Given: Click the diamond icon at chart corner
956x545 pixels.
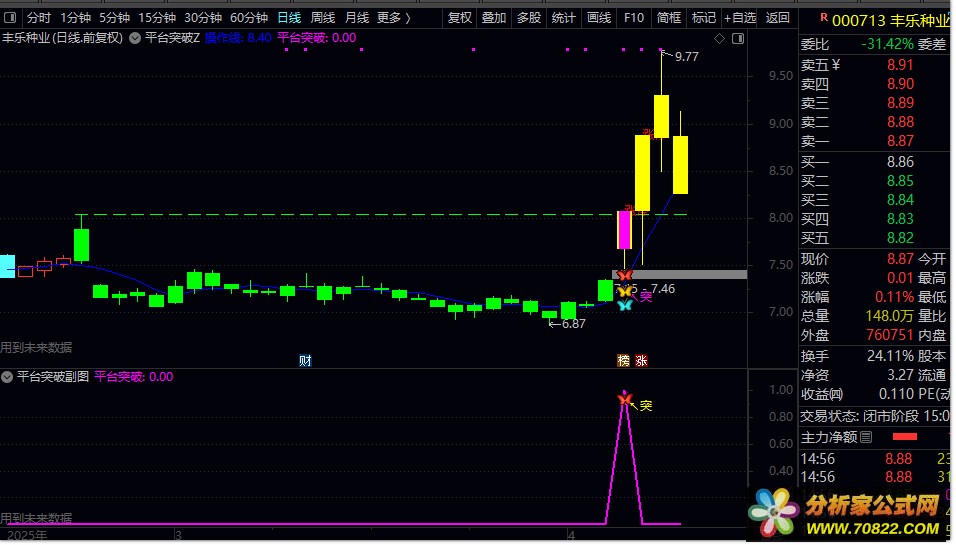Looking at the screenshot, I should (719, 38).
